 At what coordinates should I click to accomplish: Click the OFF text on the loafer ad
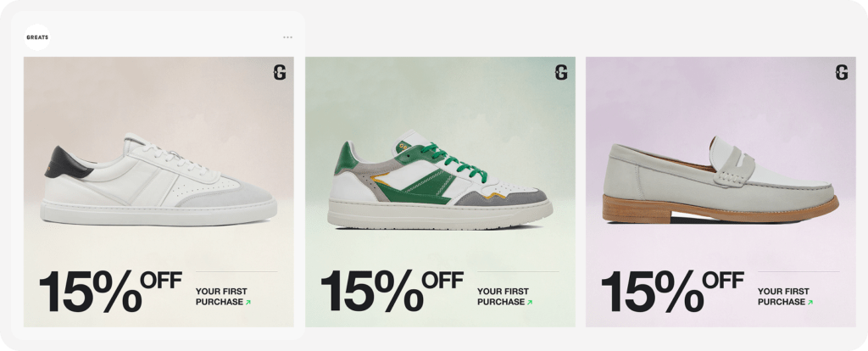tap(724, 281)
